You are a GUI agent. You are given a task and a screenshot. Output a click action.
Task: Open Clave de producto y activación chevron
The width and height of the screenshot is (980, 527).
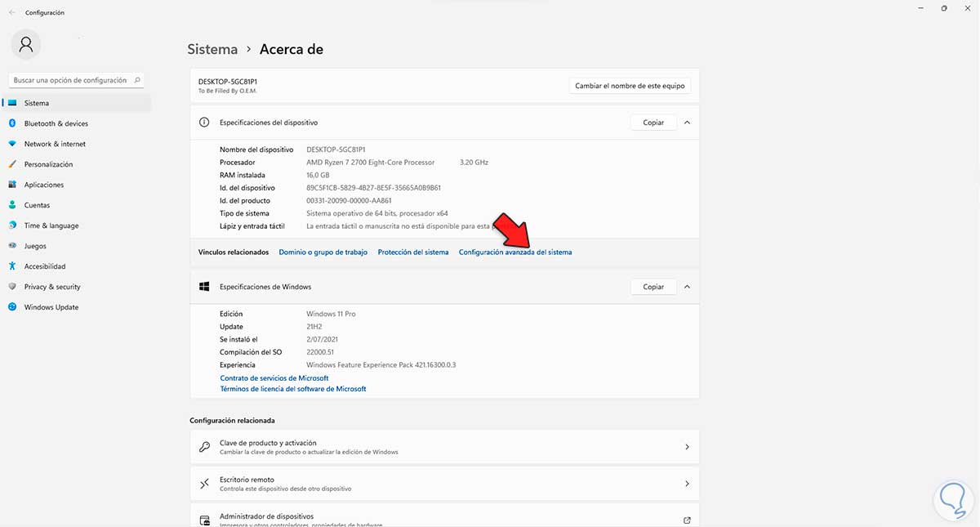[x=687, y=447]
